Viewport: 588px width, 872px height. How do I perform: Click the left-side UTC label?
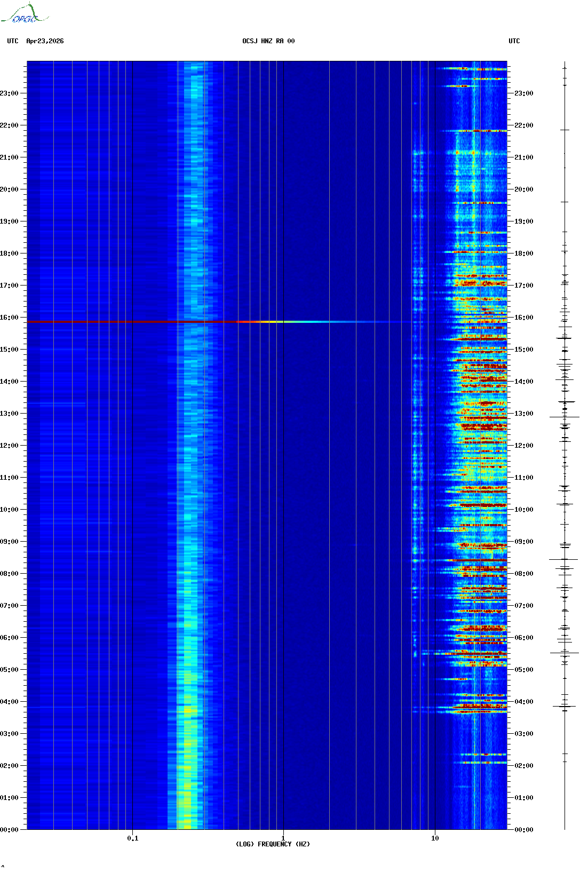13,41
